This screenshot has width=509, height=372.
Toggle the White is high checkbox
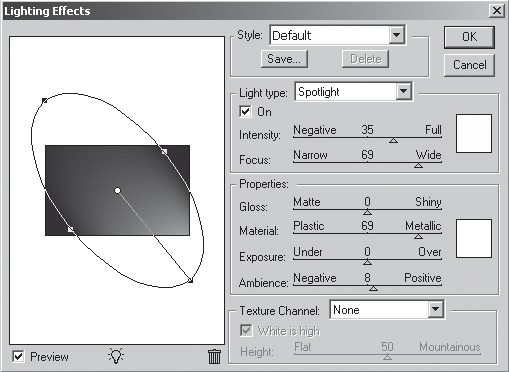pos(246,330)
